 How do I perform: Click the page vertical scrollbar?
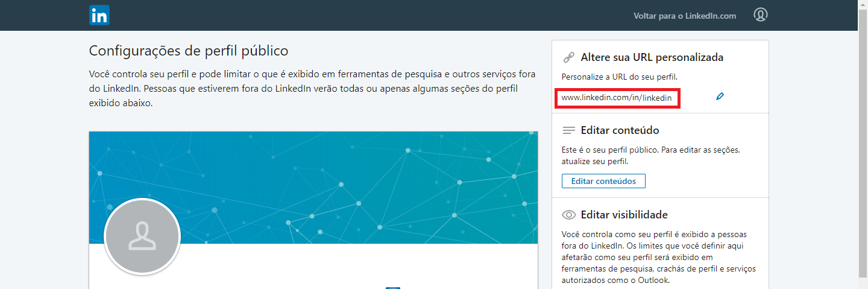click(x=863, y=145)
